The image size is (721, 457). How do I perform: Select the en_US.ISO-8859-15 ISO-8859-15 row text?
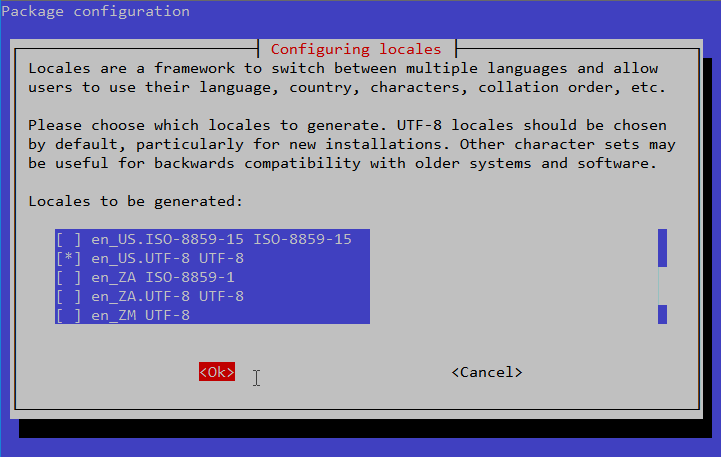[221, 240]
